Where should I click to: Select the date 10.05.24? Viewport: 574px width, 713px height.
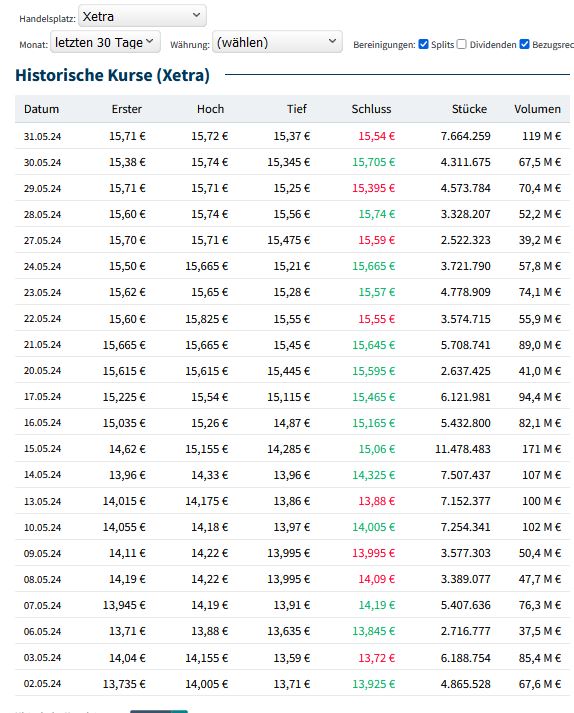(x=42, y=527)
